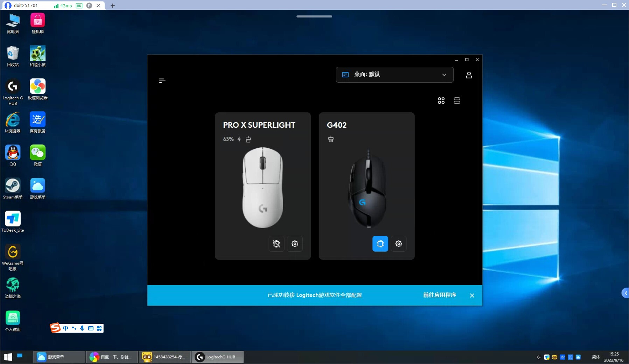Click the 简体 input language indicator
Viewport: 629px width, 364px height.
click(x=596, y=357)
